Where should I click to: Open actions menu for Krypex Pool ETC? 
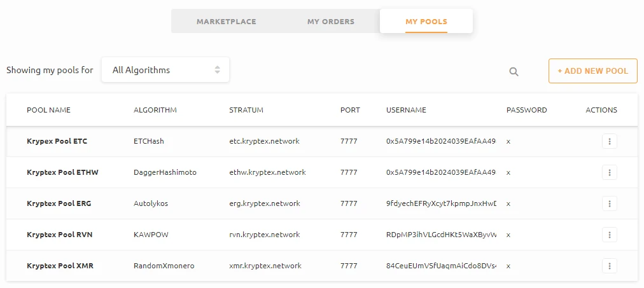click(x=609, y=141)
